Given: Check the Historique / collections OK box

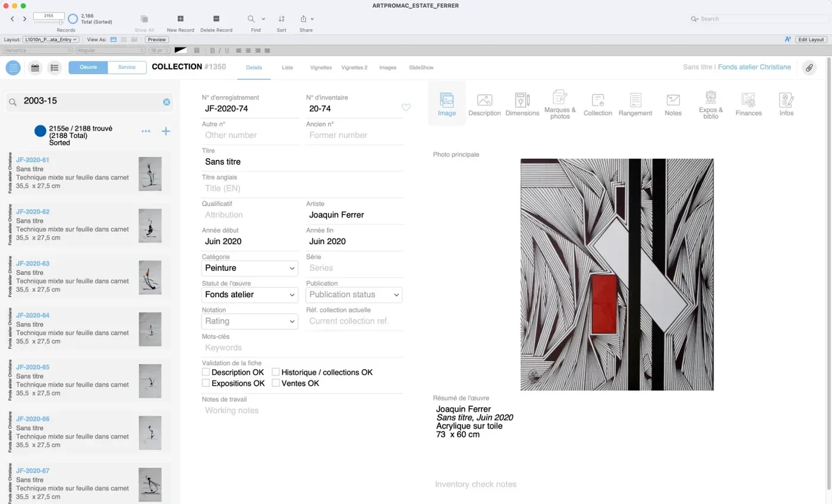Looking at the screenshot, I should click(x=276, y=372).
